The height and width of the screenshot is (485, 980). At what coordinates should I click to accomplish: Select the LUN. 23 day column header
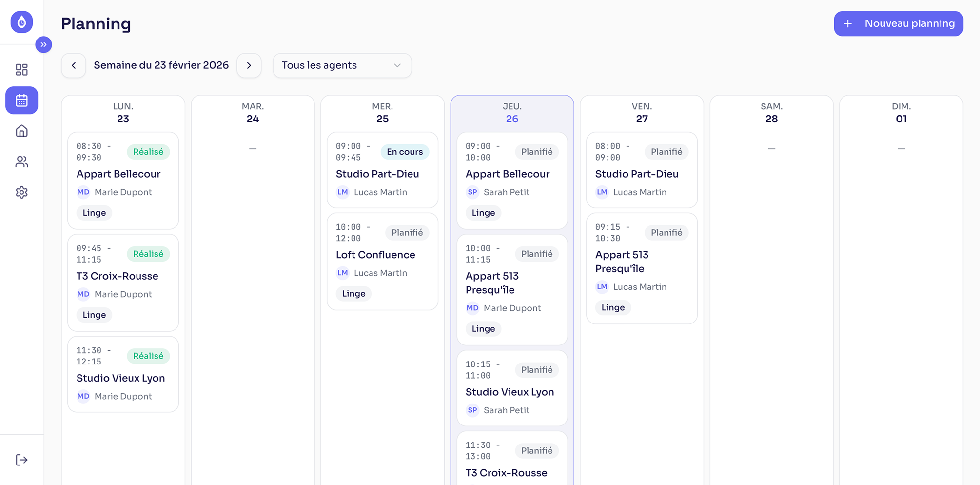point(123,112)
